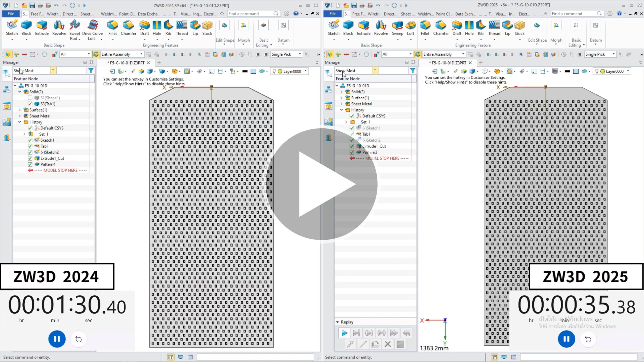Toggle Extrude1_Cut checkbox in ZW3D 2025 tree
This screenshot has width=644, height=362.
click(x=352, y=146)
